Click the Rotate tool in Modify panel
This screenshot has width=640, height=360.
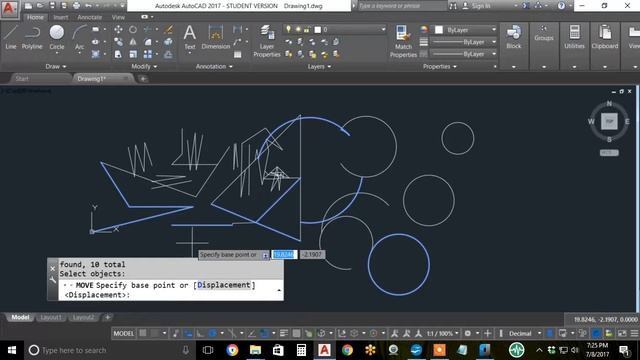point(133,29)
